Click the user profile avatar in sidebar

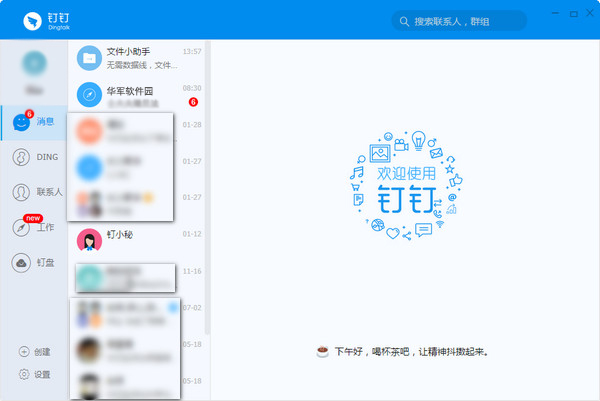(33, 63)
